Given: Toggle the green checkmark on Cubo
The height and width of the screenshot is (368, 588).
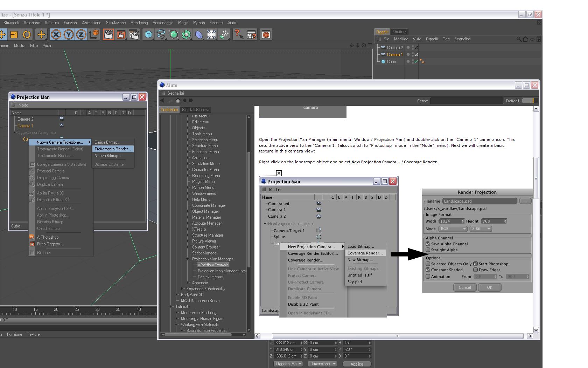Looking at the screenshot, I should click(416, 61).
